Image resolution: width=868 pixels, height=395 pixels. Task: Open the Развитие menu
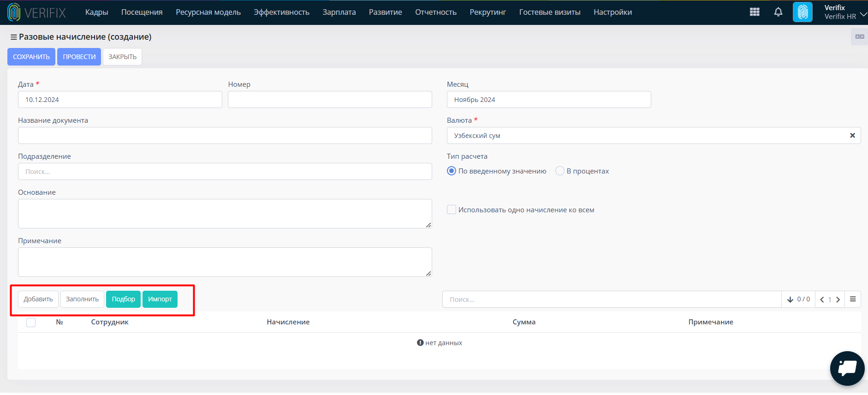tap(386, 12)
